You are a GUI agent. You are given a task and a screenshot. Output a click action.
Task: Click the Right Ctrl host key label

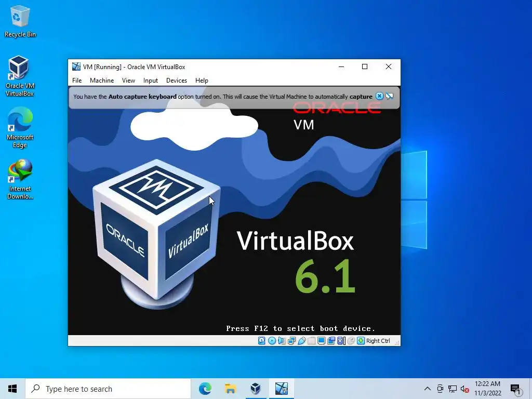pyautogui.click(x=378, y=341)
